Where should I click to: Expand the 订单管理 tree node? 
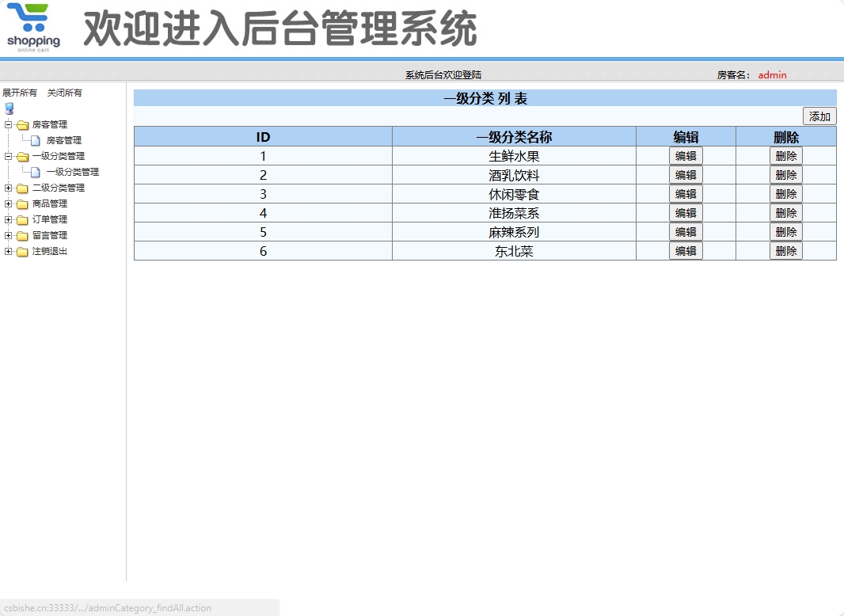(8, 219)
